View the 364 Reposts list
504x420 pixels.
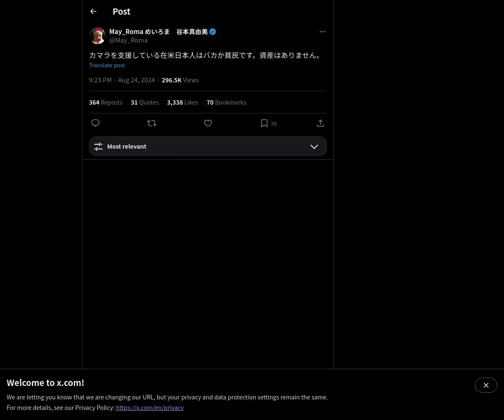pyautogui.click(x=106, y=102)
